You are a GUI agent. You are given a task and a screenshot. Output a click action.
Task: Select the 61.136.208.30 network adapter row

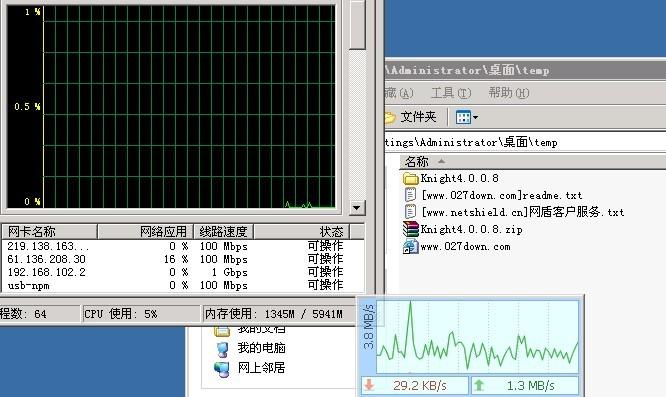pyautogui.click(x=183, y=259)
